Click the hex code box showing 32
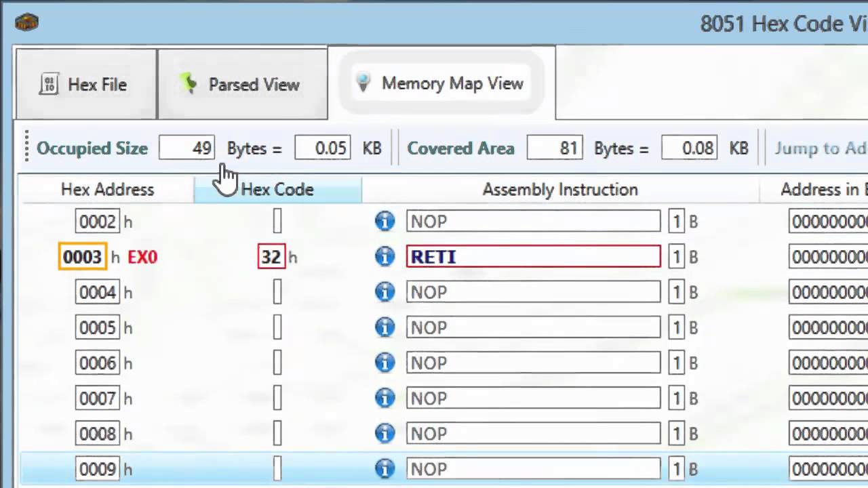This screenshot has height=488, width=868. [271, 257]
